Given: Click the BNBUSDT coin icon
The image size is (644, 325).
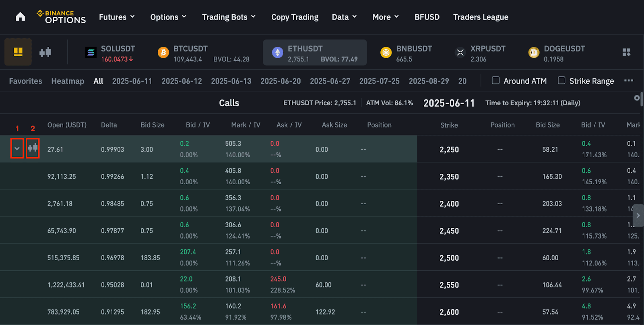Looking at the screenshot, I should pyautogui.click(x=386, y=53).
